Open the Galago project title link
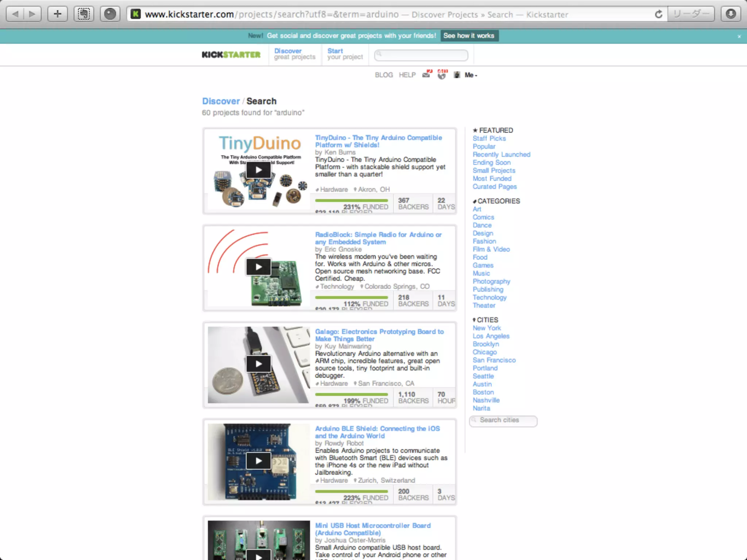Viewport: 747px width, 560px height. (x=379, y=335)
